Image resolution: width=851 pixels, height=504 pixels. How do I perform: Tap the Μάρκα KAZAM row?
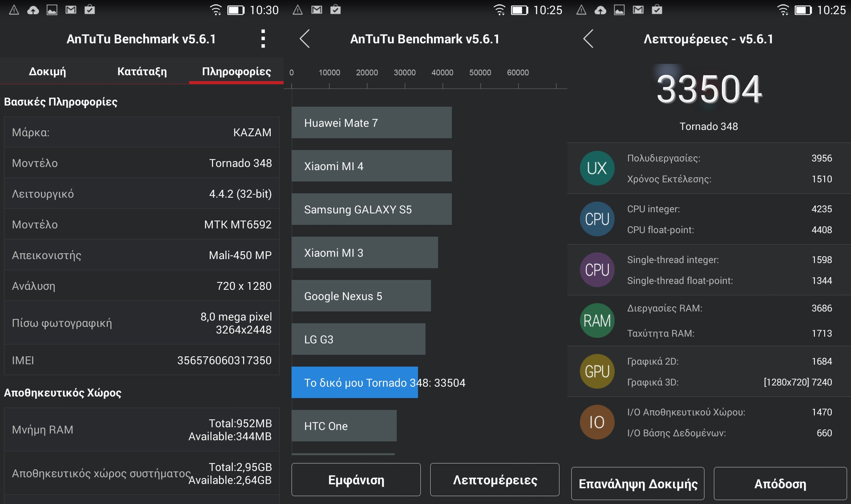tap(142, 132)
